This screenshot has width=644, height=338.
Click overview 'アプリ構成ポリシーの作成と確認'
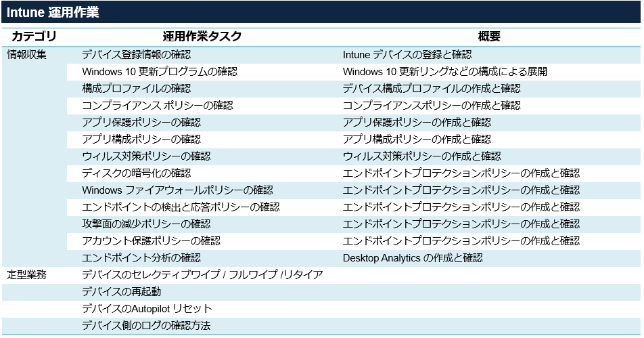click(417, 139)
